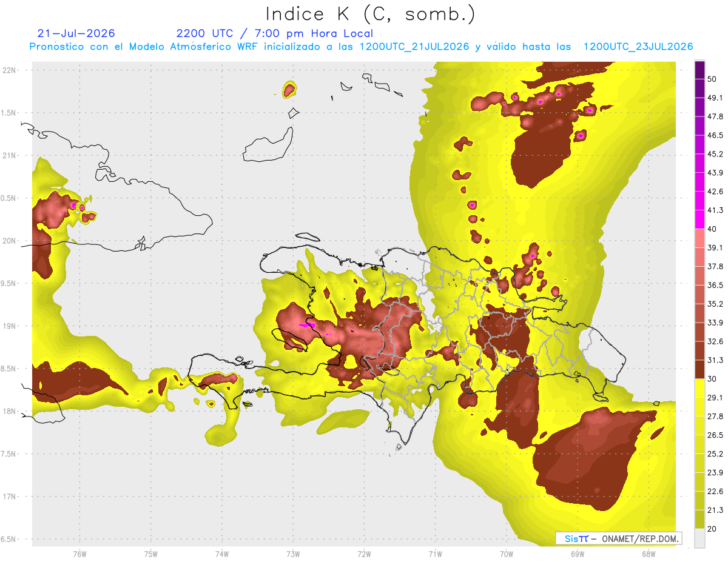Image resolution: width=728 pixels, height=562 pixels.
Task: Click the color bar label "32.6"
Action: coord(715,341)
